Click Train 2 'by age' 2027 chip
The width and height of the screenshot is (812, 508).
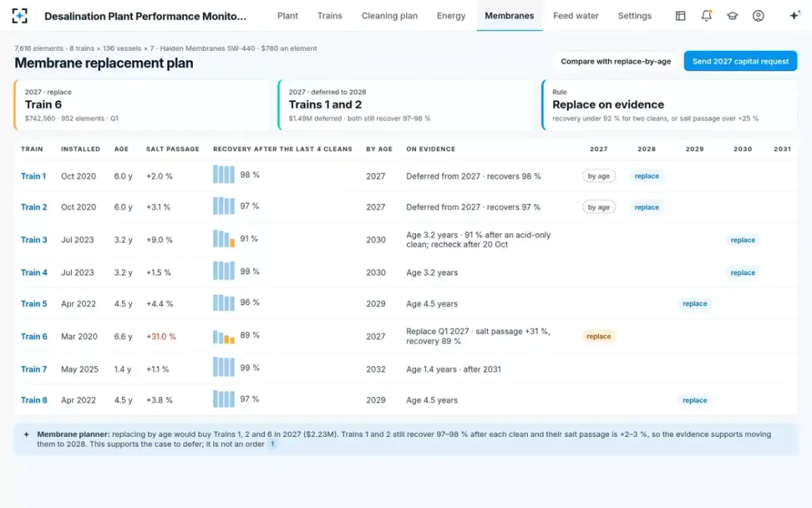click(x=599, y=207)
